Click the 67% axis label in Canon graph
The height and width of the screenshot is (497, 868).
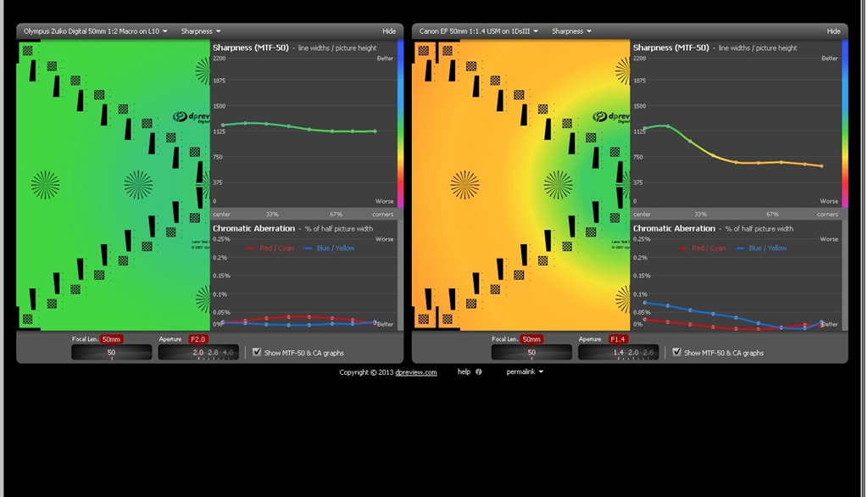point(772,214)
